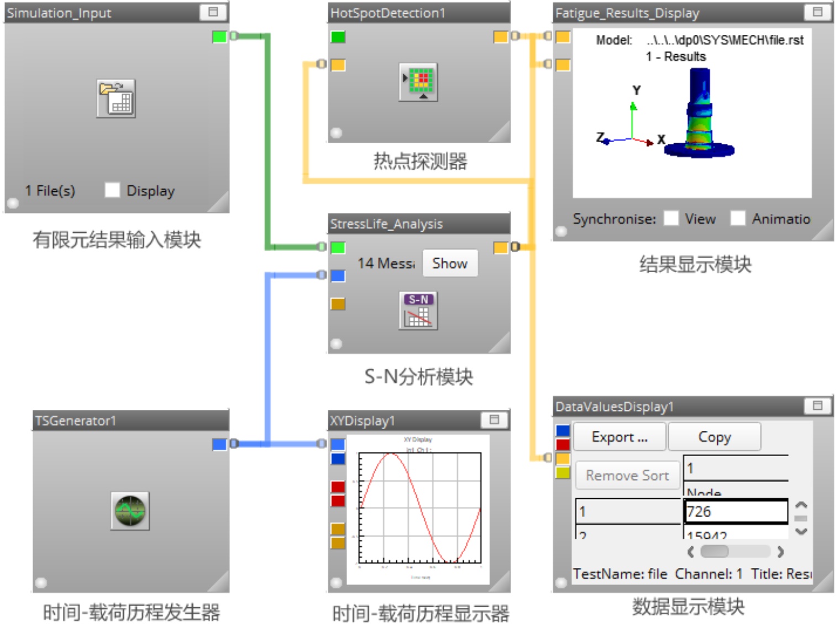Toggle the Synchronise View checkbox

671,218
